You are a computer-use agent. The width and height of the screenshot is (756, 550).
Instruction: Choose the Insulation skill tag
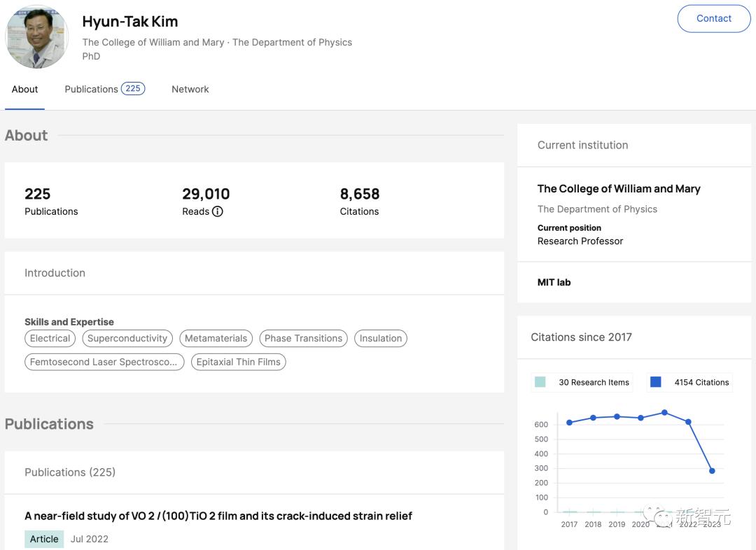[x=380, y=338]
